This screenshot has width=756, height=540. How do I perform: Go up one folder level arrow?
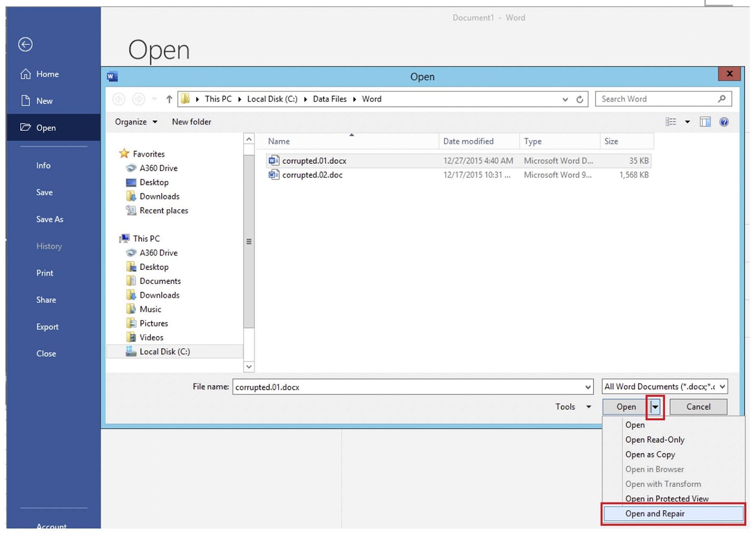169,99
